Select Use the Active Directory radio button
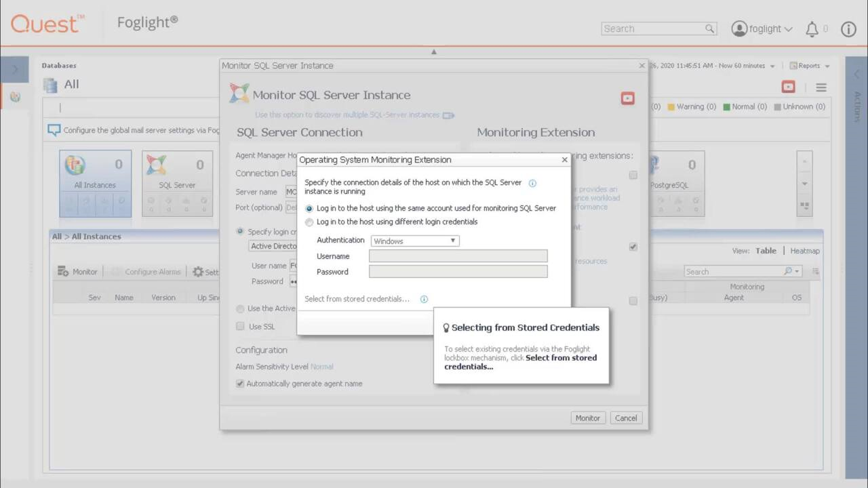This screenshot has width=868, height=488. 240,308
